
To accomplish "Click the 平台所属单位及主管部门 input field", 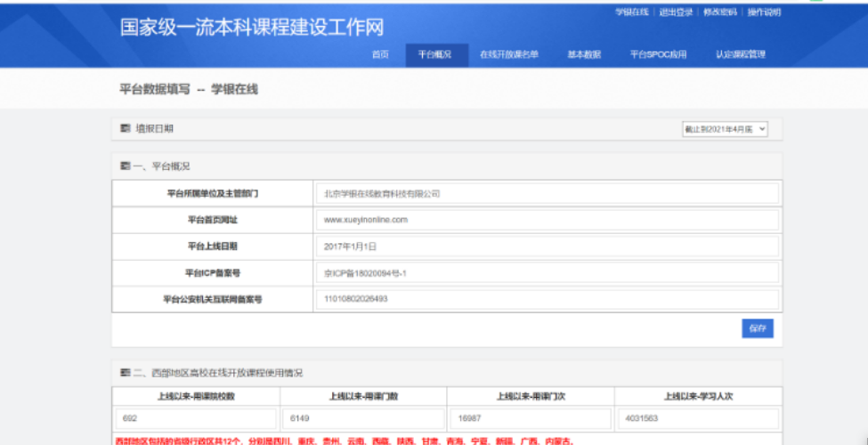I will coord(547,194).
